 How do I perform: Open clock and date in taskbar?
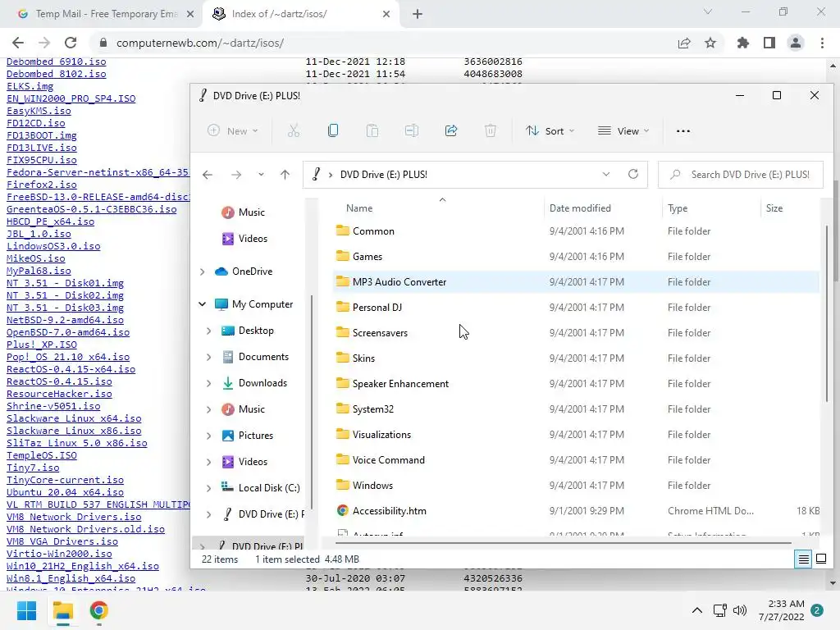pyautogui.click(x=781, y=610)
